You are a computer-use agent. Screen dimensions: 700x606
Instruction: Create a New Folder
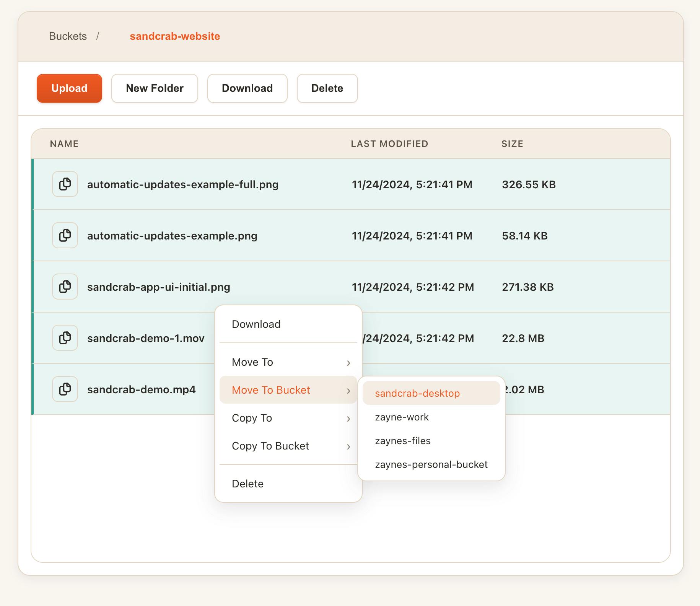tap(155, 88)
